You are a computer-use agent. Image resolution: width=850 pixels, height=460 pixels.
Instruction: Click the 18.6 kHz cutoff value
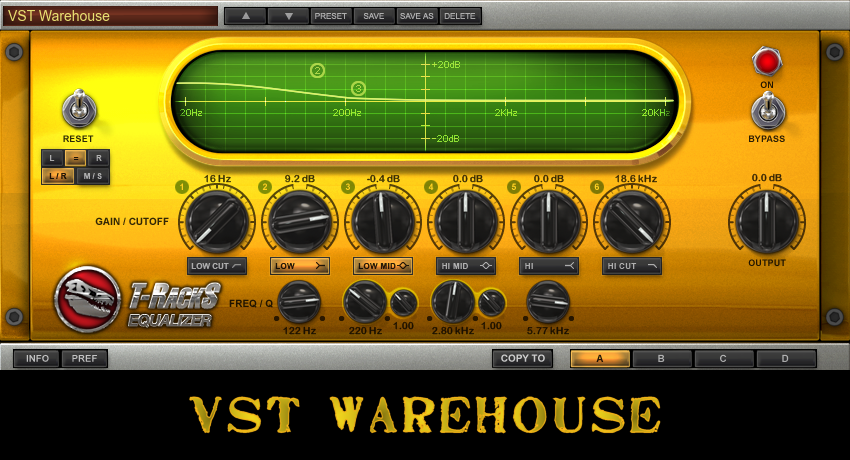click(635, 178)
